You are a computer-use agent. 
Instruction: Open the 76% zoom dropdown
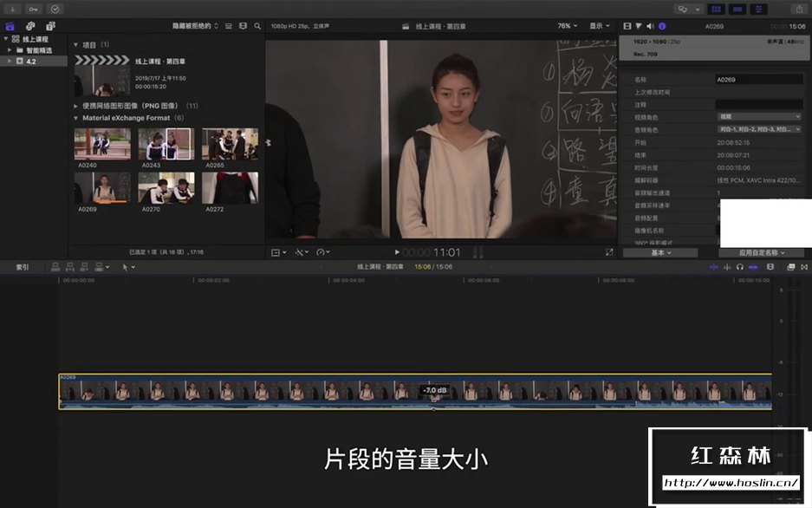(567, 26)
